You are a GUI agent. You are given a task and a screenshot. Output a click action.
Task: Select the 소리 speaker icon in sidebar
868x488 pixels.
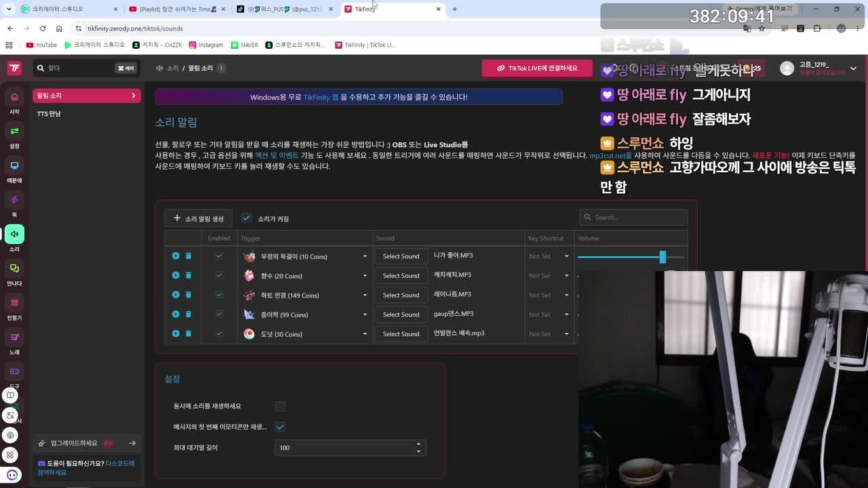pos(14,234)
